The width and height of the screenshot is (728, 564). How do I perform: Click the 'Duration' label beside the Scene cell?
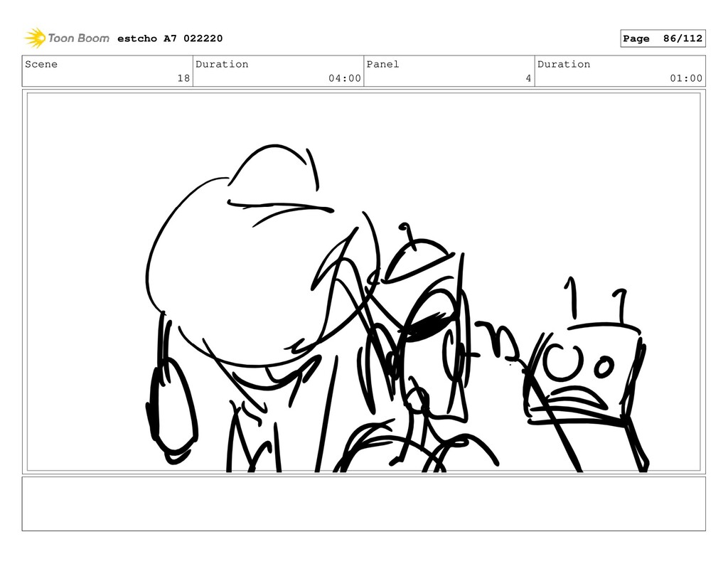coord(222,64)
